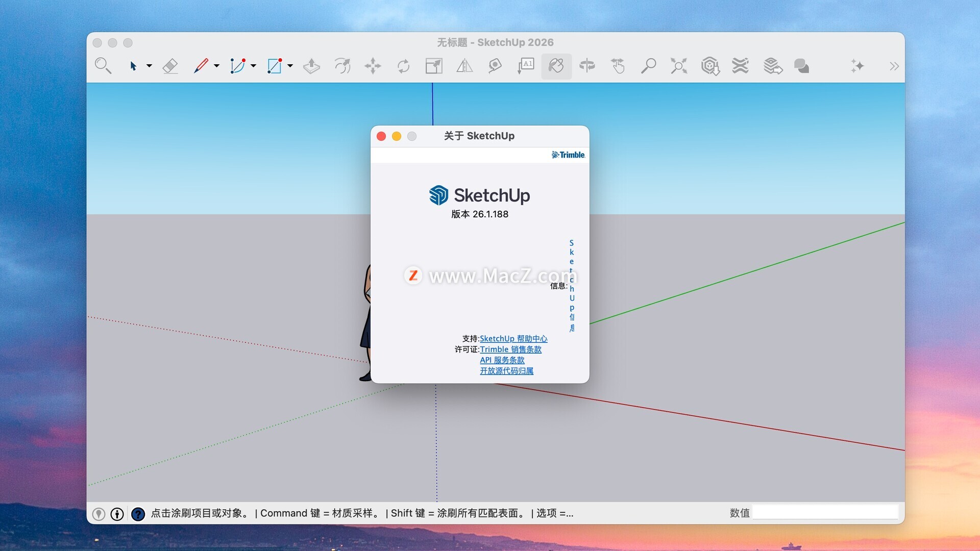
Task: Select the Push/Pull tool
Action: (311, 66)
